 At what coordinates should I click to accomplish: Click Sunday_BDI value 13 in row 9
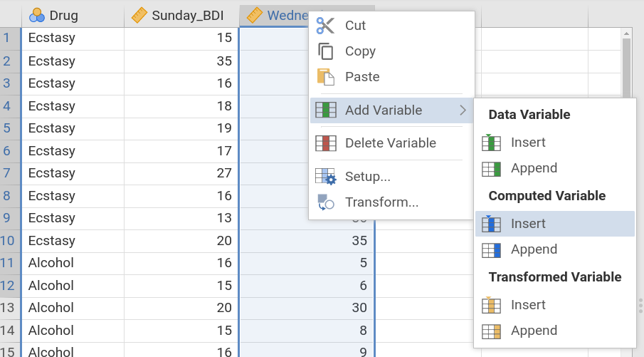tap(181, 218)
